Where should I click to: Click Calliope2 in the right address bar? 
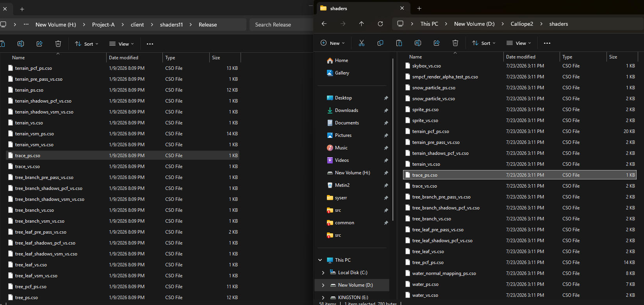pos(522,24)
